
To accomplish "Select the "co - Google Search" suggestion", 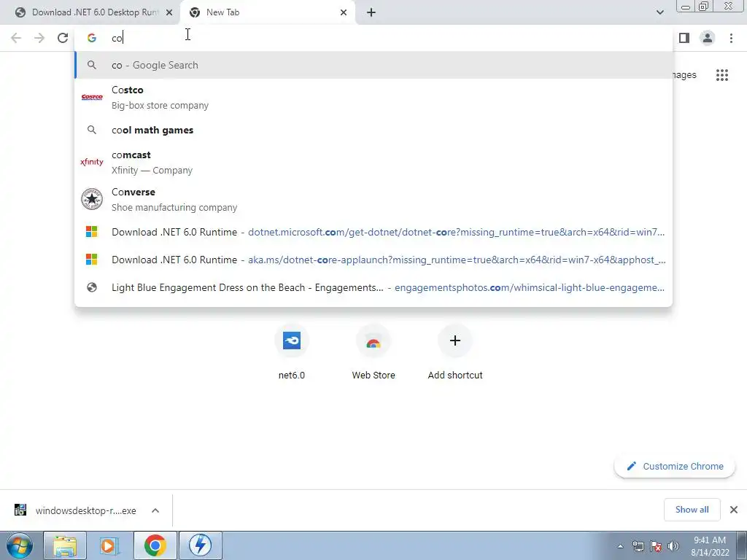I will pos(373,65).
